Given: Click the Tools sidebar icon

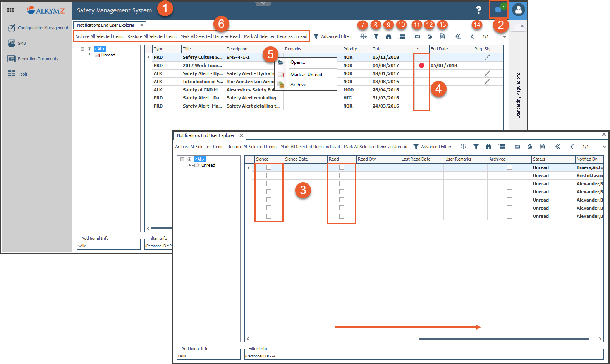Looking at the screenshot, I should (12, 74).
